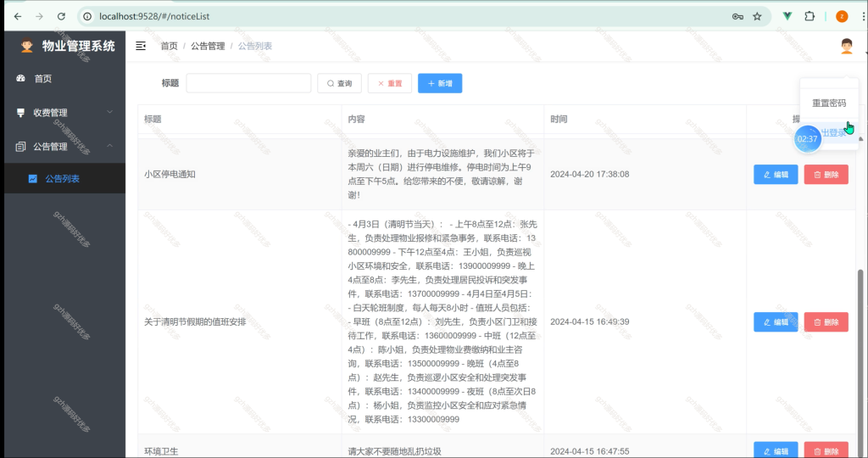
Task: Click the 清明节 duty schedule content text
Action: point(442,321)
